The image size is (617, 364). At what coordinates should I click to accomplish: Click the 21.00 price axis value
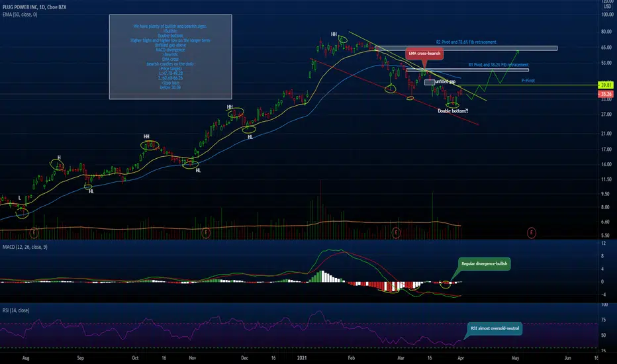coord(607,134)
